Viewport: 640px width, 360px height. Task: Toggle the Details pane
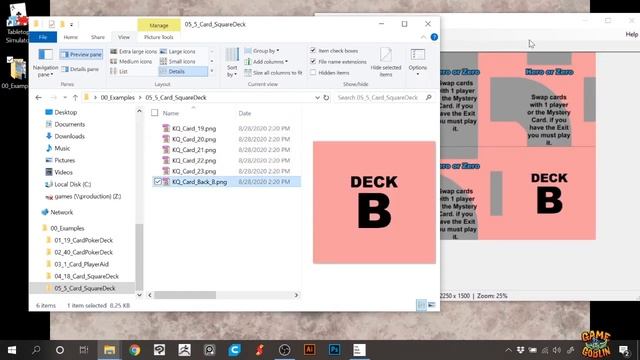pos(80,69)
